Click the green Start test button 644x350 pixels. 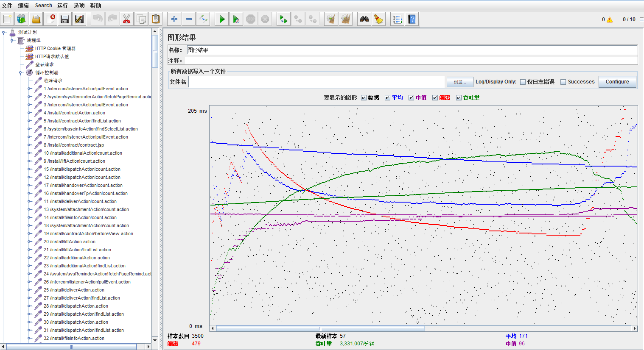221,19
